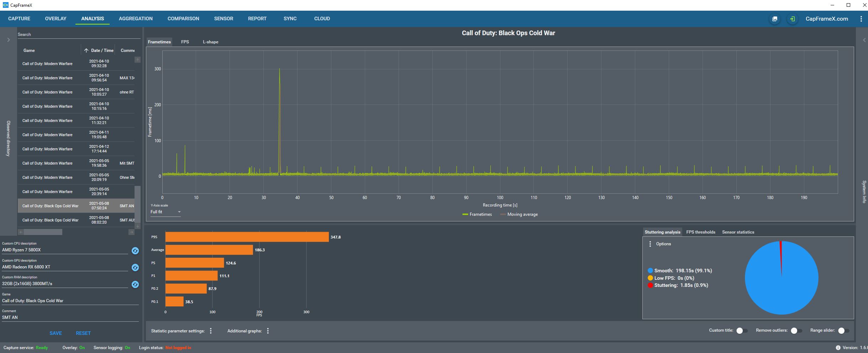This screenshot has width=868, height=353.
Task: Click the CapFrameX app logo icon
Action: (x=5, y=5)
